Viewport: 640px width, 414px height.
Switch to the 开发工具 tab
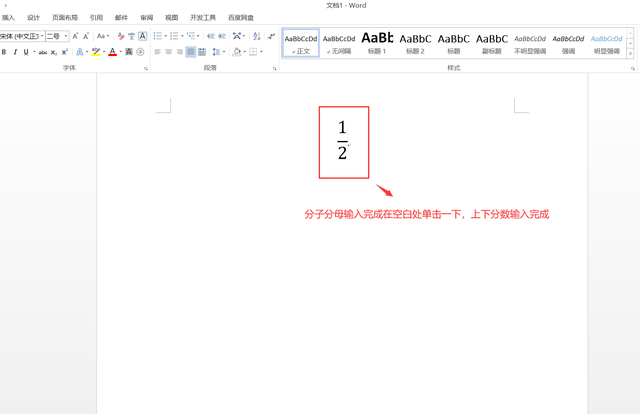point(203,18)
